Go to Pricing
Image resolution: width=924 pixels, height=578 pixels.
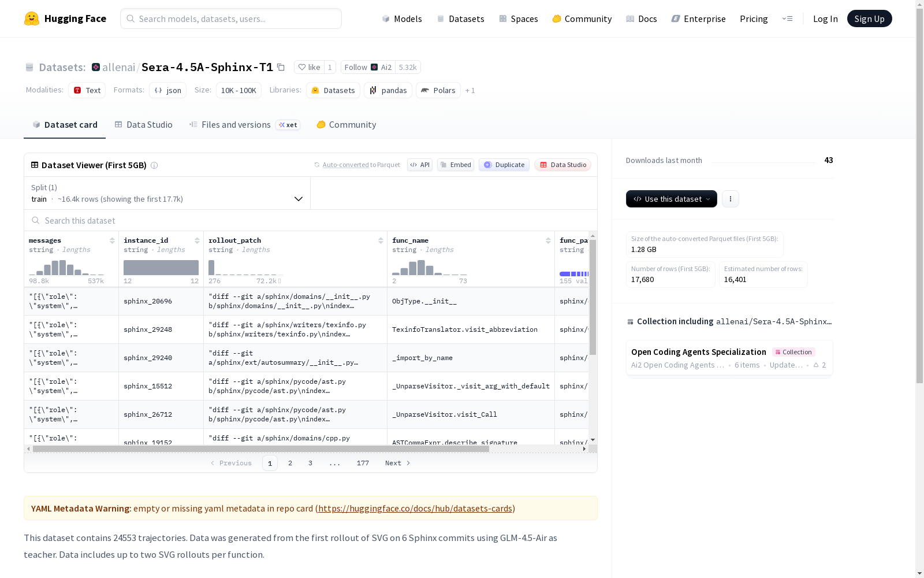[x=754, y=18]
